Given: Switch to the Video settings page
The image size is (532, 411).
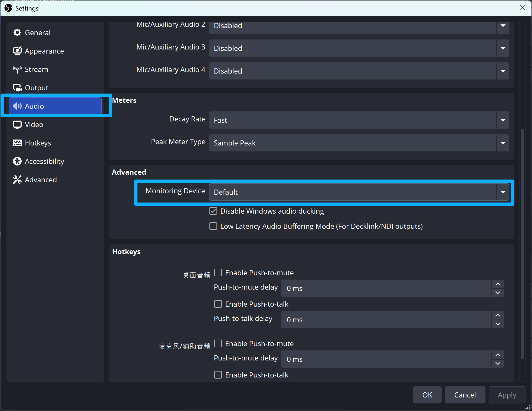Looking at the screenshot, I should coord(55,124).
